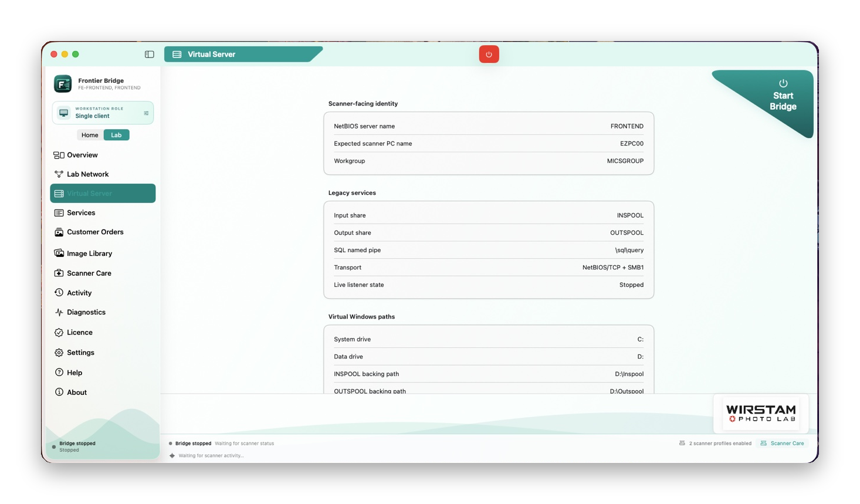
Task: Click the EZPC00 scanner PC name value
Action: click(631, 144)
